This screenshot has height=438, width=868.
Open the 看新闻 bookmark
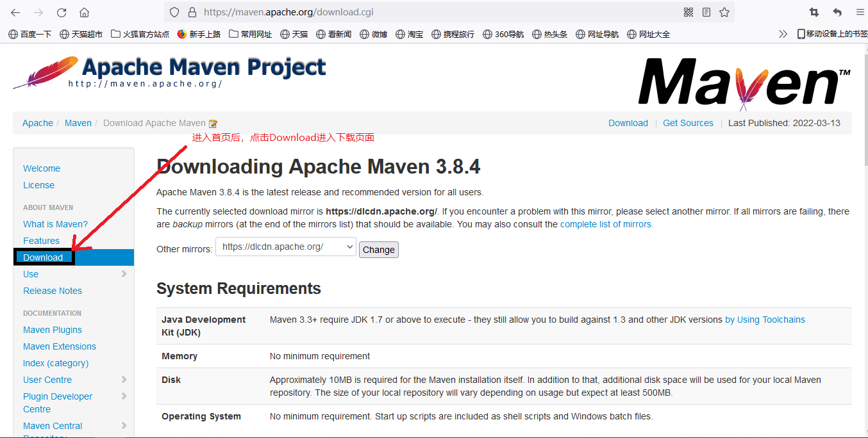coord(334,34)
